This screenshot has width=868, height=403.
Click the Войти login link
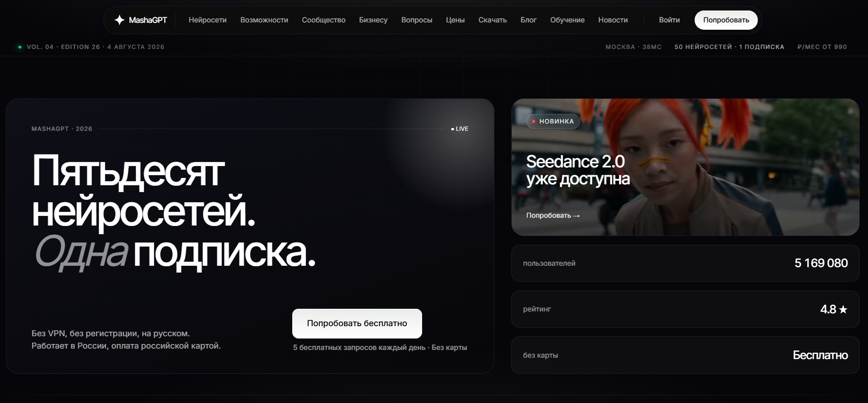point(669,20)
